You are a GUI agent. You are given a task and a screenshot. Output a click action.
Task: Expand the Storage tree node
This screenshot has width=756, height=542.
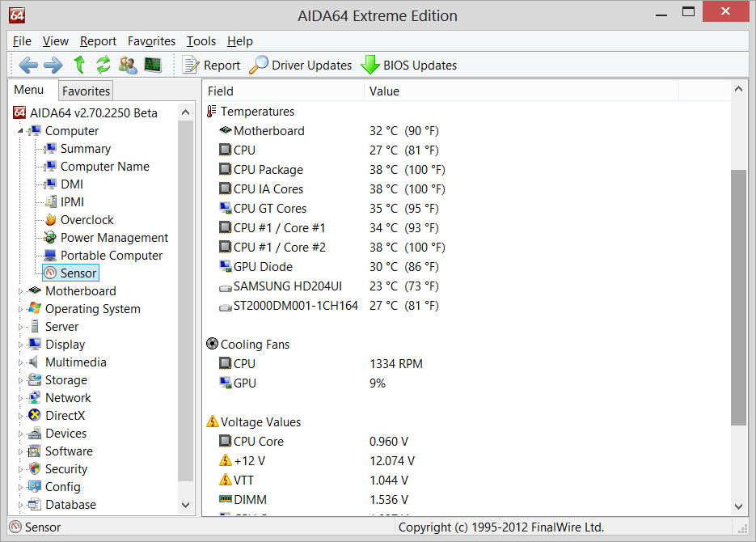coord(21,380)
